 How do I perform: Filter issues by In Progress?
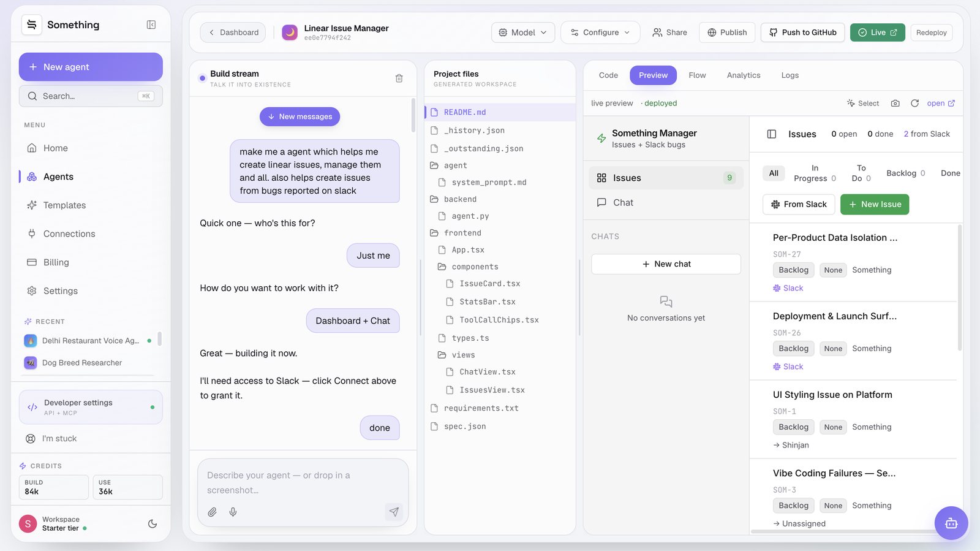(x=815, y=173)
